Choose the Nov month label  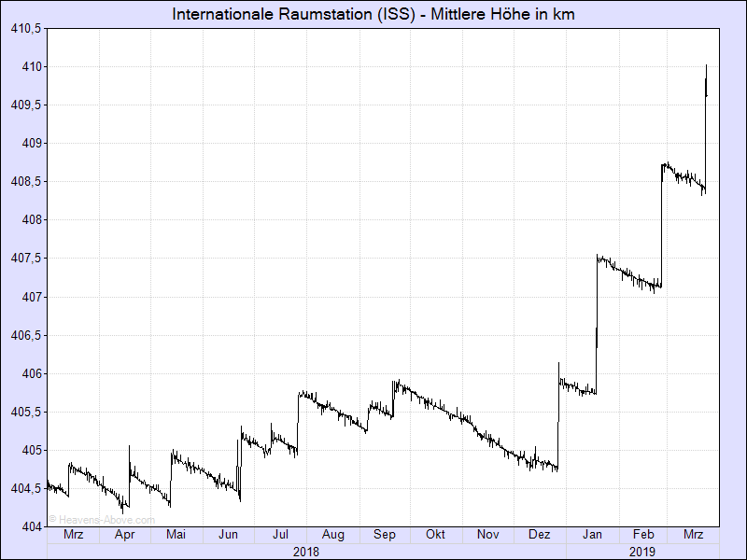click(487, 535)
